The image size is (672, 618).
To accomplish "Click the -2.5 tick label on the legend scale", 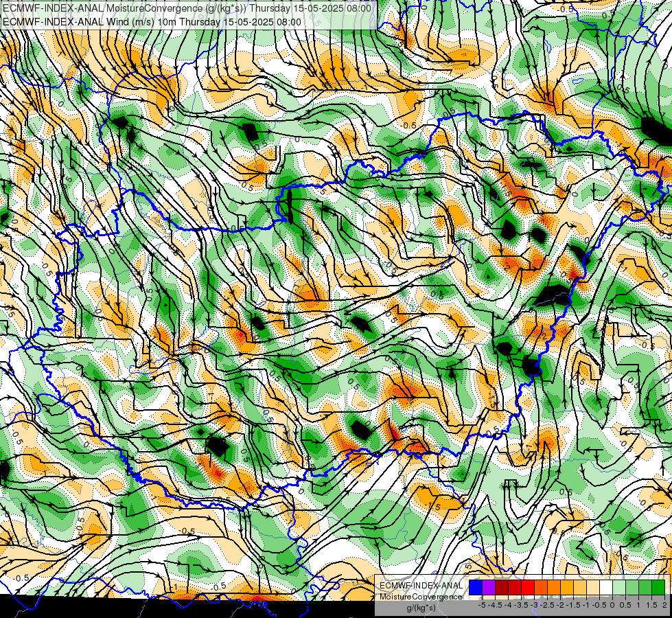I will (x=547, y=605).
